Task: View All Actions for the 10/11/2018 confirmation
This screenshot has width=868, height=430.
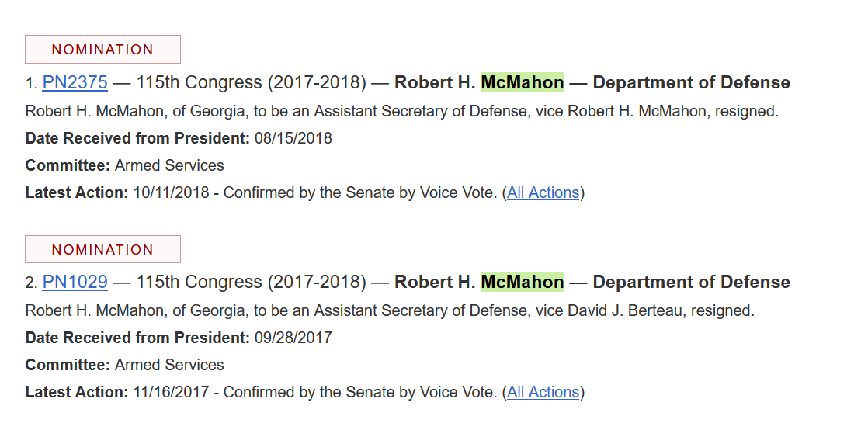Action: [x=543, y=192]
